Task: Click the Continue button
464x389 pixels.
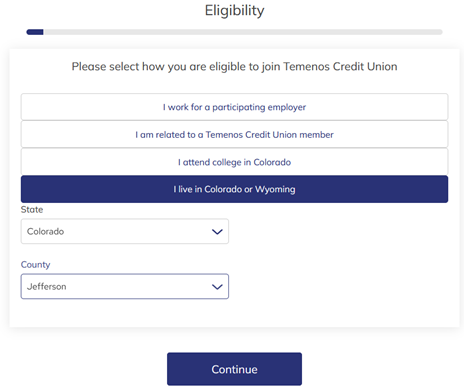Action: (x=234, y=369)
